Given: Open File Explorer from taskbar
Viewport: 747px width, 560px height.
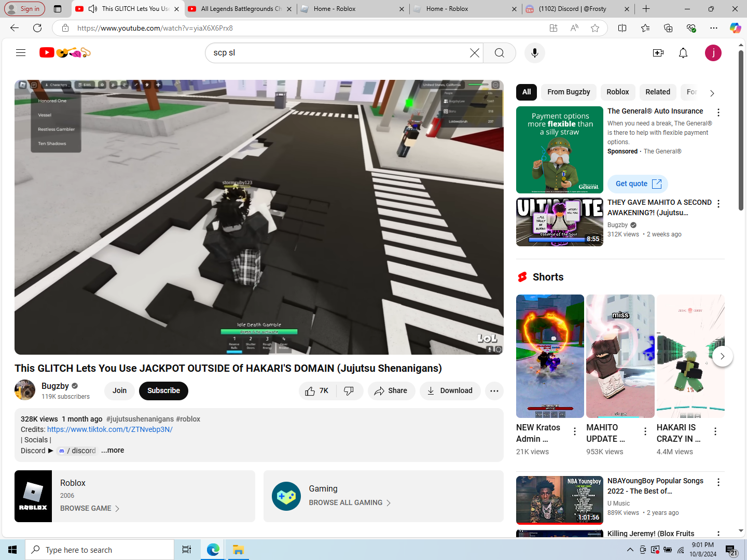Looking at the screenshot, I should pyautogui.click(x=238, y=550).
